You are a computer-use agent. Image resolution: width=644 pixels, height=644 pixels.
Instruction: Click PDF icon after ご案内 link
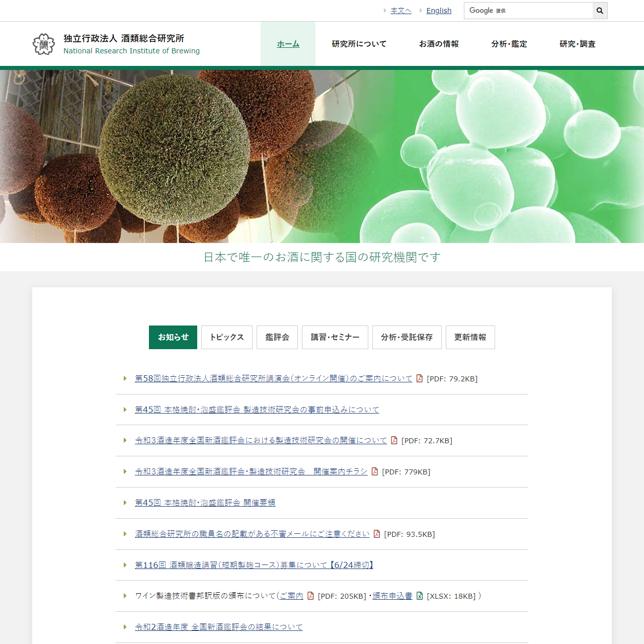coord(310,596)
